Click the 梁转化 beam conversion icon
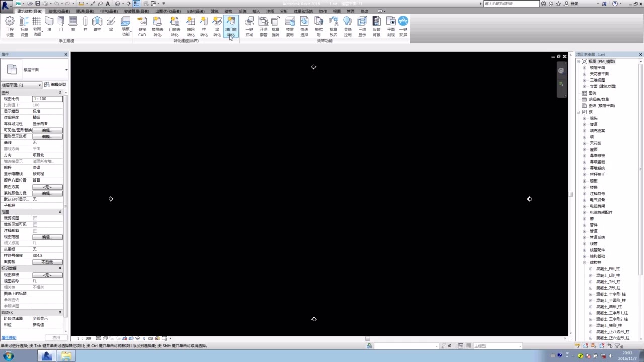The image size is (644, 362). point(217,26)
